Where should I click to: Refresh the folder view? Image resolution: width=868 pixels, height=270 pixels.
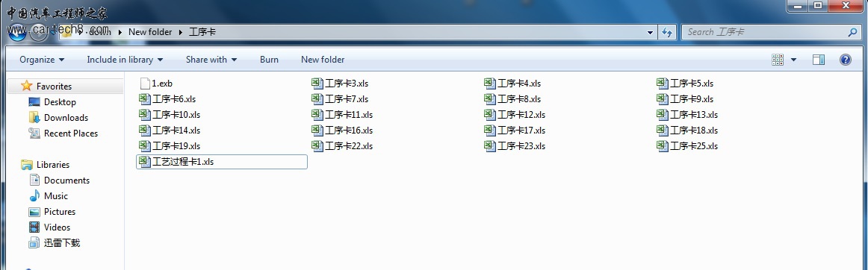click(667, 32)
